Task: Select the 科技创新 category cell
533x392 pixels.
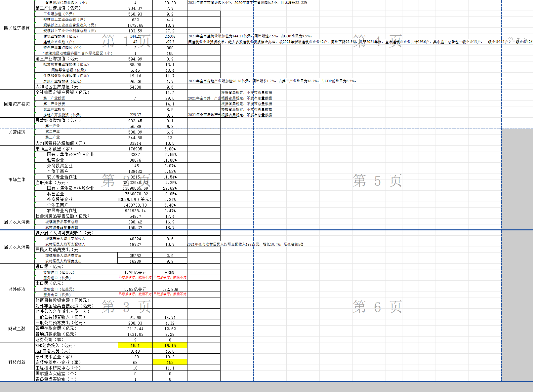Action: (x=17, y=362)
